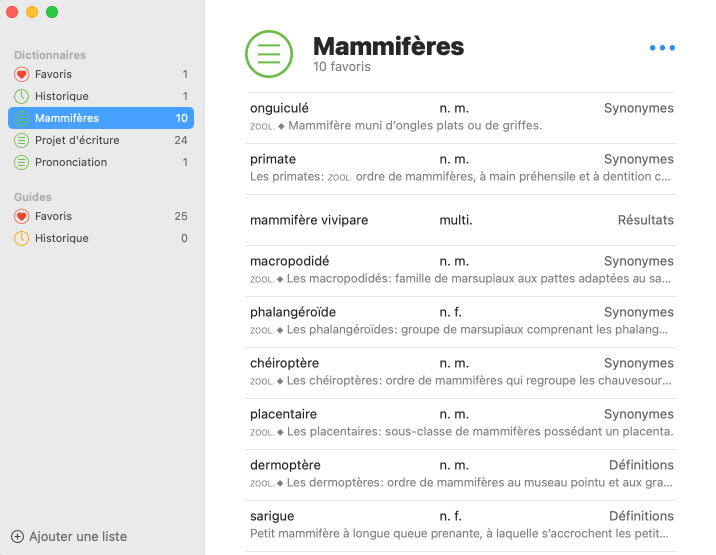Click the red heart icon beside Dictionnaires Favoris

22,74
